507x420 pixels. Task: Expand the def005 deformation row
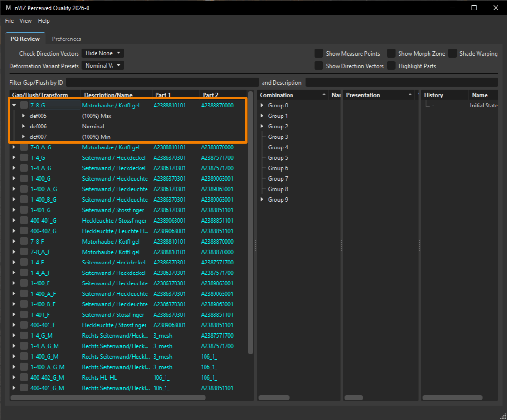[23, 116]
